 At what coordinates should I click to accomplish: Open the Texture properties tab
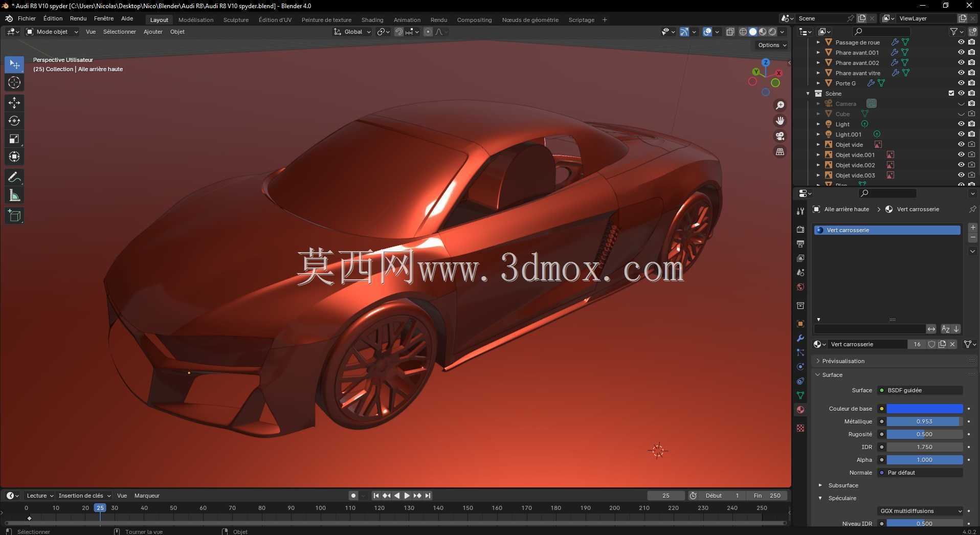[800, 428]
